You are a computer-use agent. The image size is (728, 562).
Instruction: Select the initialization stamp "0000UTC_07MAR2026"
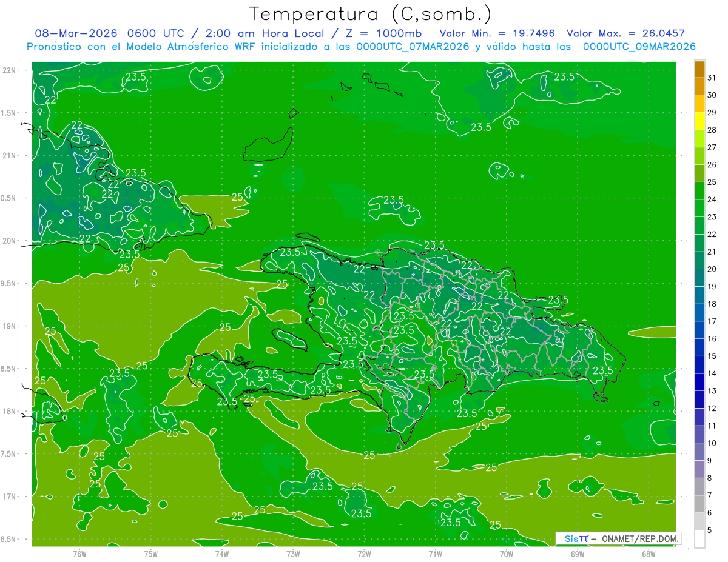pyautogui.click(x=412, y=47)
